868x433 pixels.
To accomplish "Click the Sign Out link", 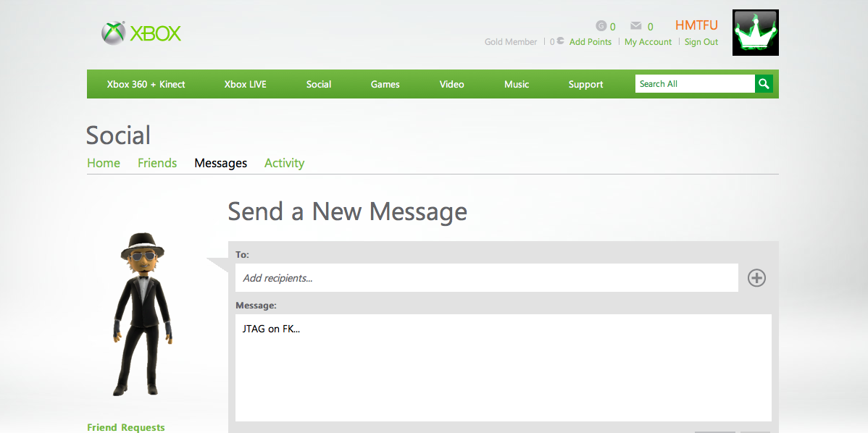I will (701, 41).
